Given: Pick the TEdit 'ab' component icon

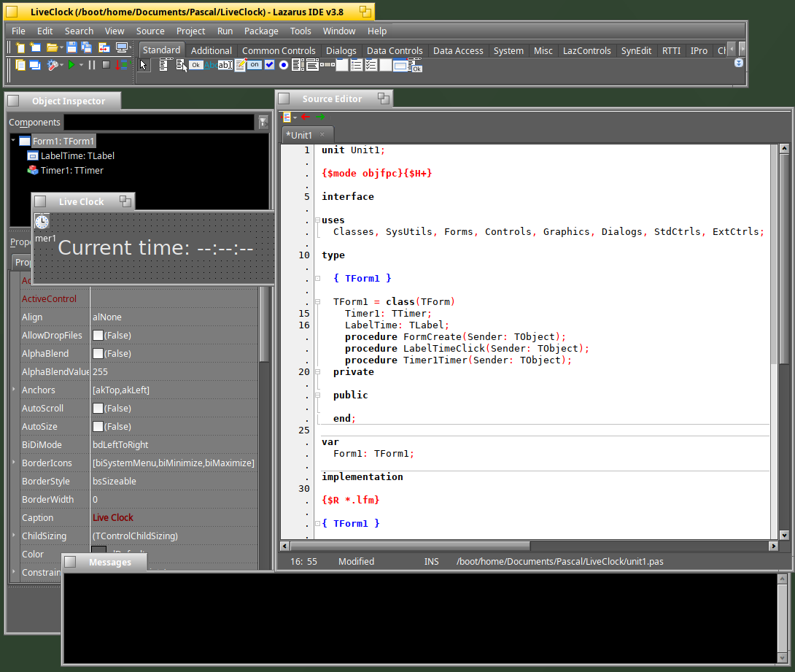Looking at the screenshot, I should point(225,65).
